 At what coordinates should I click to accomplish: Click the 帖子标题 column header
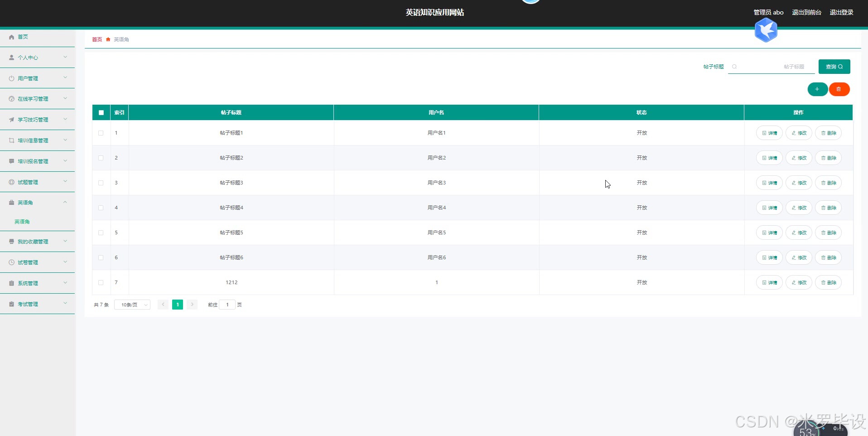click(x=231, y=112)
